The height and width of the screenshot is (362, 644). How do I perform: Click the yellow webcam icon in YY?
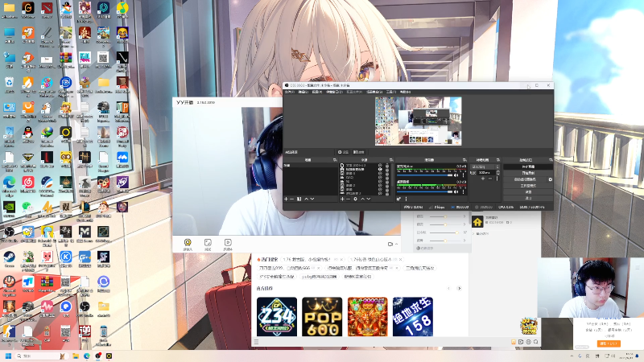pos(188,244)
